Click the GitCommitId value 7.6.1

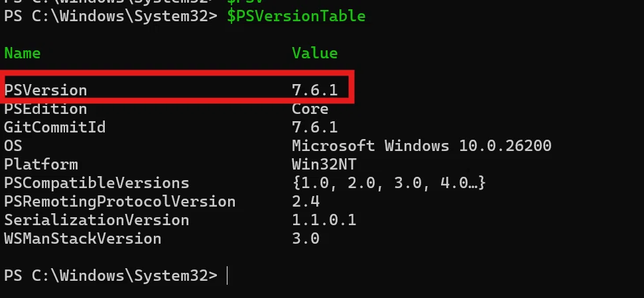coord(314,128)
